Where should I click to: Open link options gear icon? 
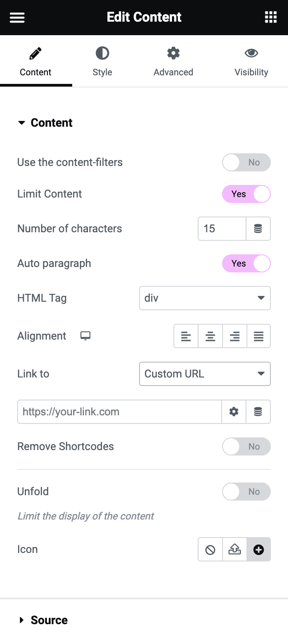click(234, 412)
